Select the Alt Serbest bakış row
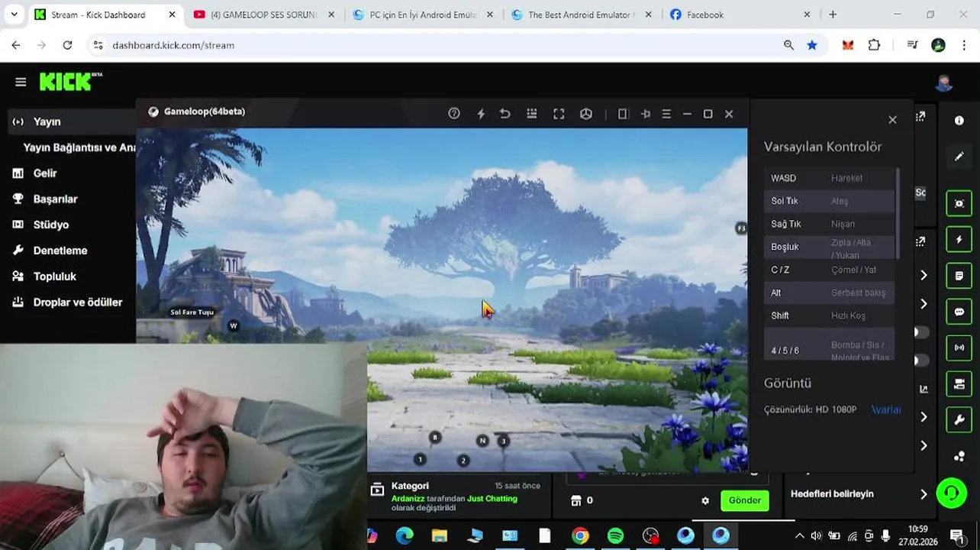The image size is (980, 550). pyautogui.click(x=829, y=293)
